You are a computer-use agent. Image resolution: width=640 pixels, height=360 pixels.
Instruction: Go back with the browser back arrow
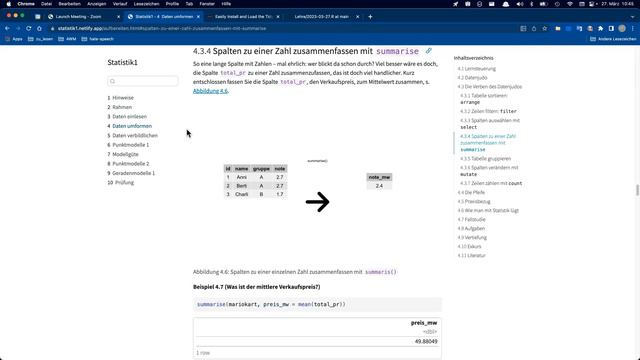tap(7, 29)
